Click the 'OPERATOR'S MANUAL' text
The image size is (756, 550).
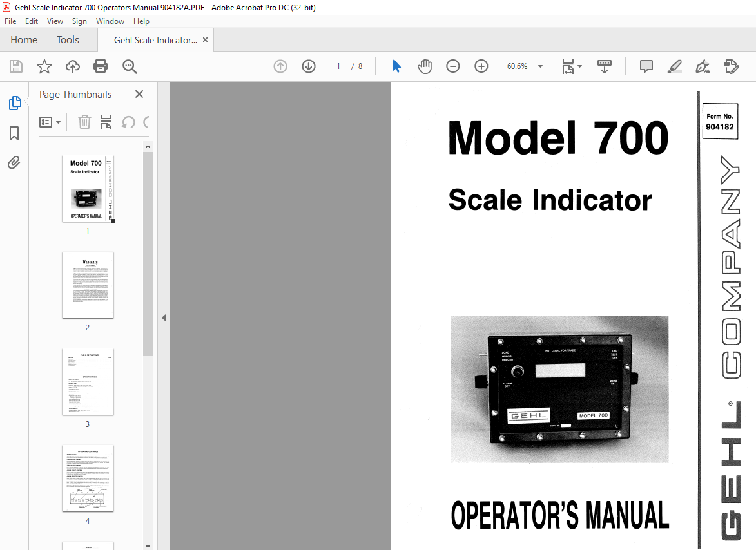(x=560, y=515)
